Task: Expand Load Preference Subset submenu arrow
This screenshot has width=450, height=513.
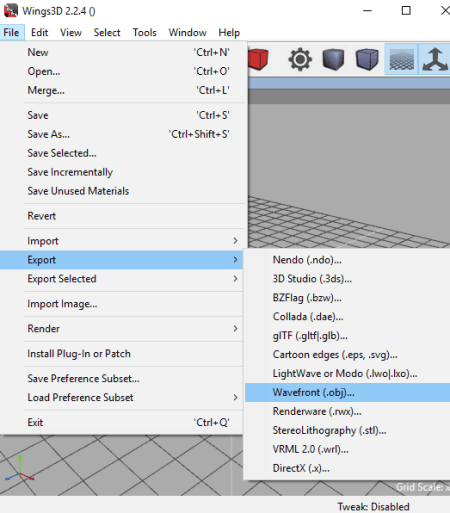Action: pyautogui.click(x=235, y=397)
